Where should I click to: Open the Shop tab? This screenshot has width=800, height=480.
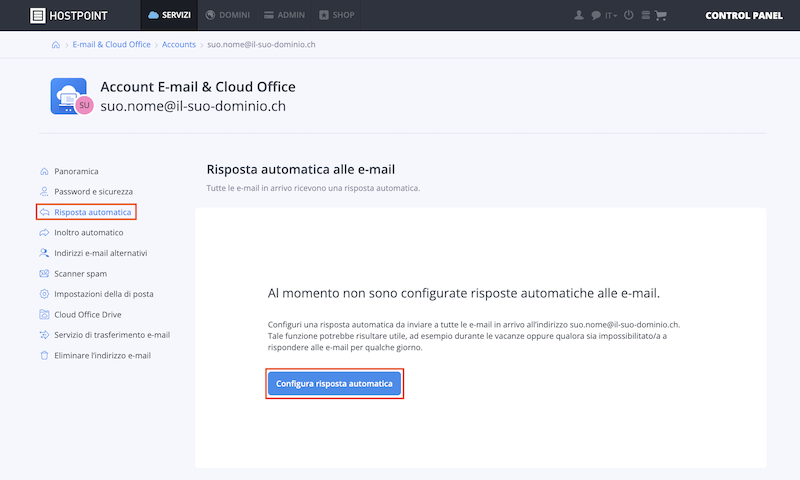[337, 15]
